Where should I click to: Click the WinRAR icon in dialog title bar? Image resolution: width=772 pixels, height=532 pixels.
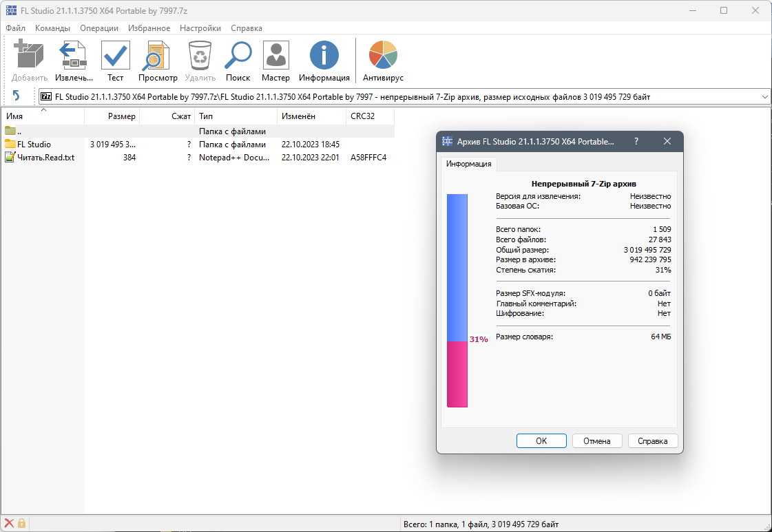click(x=447, y=142)
